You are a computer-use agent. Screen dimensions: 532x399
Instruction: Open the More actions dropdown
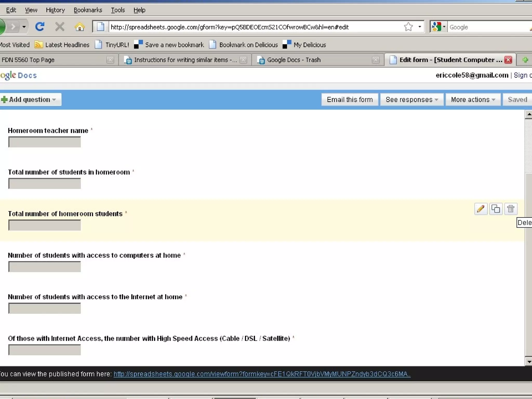[473, 99]
